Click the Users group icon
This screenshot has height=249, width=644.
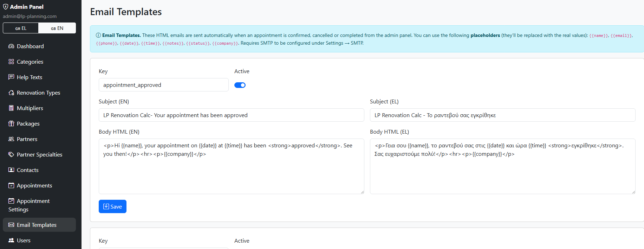[x=11, y=240]
